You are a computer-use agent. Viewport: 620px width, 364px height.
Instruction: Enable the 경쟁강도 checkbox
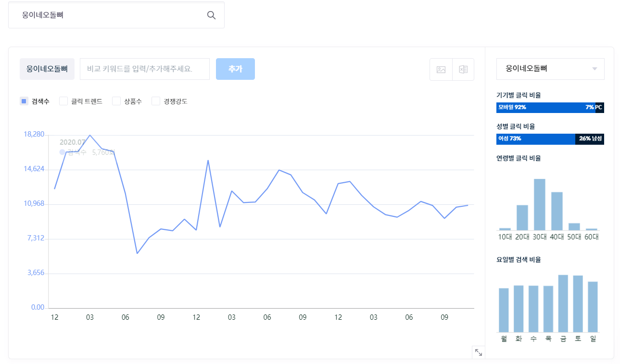tap(155, 101)
